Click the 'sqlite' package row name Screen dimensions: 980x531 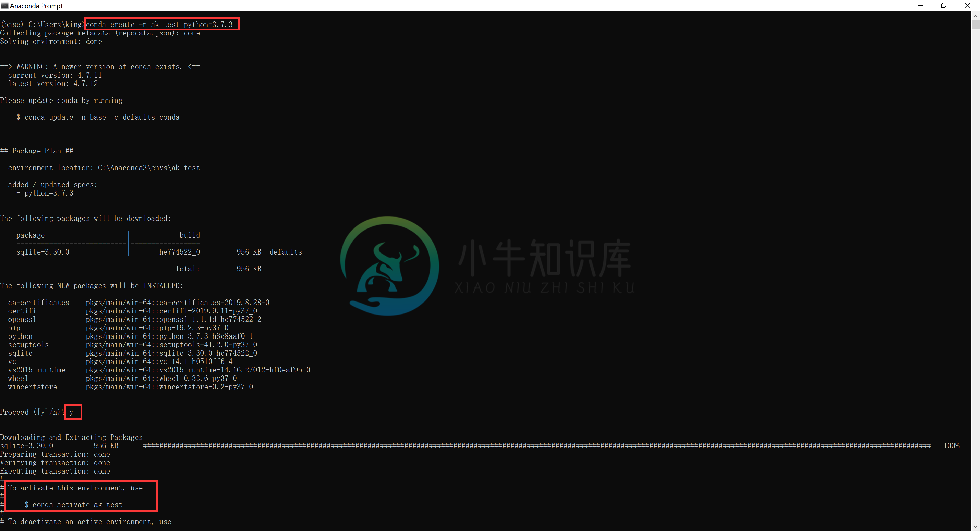tap(20, 353)
